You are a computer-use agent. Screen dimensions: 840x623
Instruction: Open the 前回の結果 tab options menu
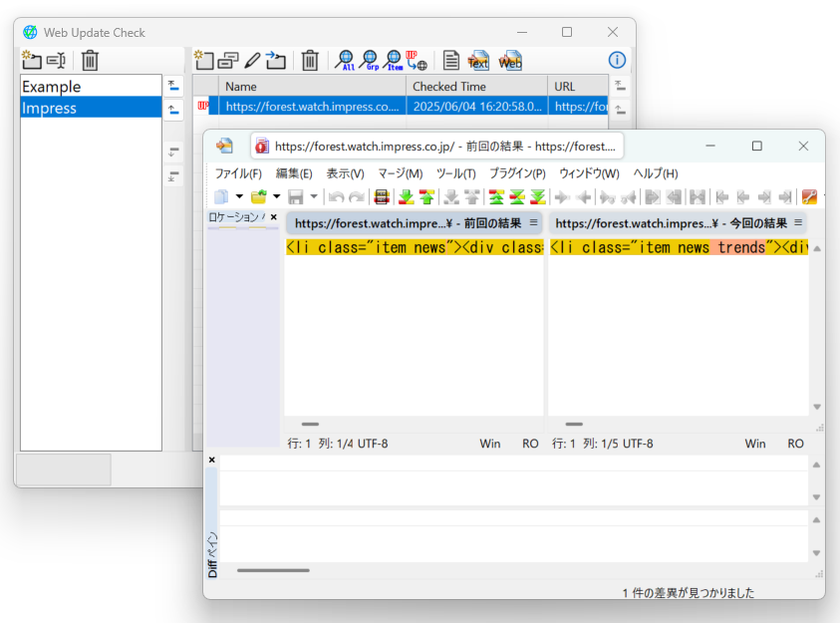pyautogui.click(x=534, y=223)
